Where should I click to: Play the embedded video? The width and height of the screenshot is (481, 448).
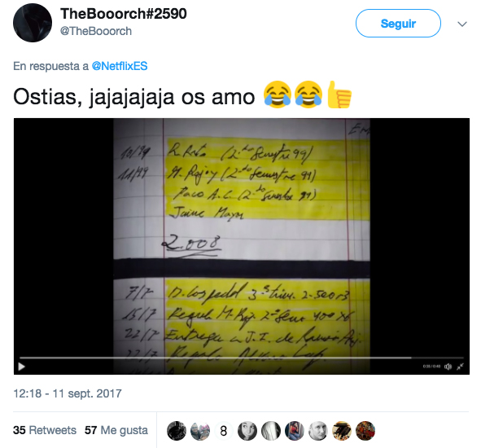(x=21, y=367)
